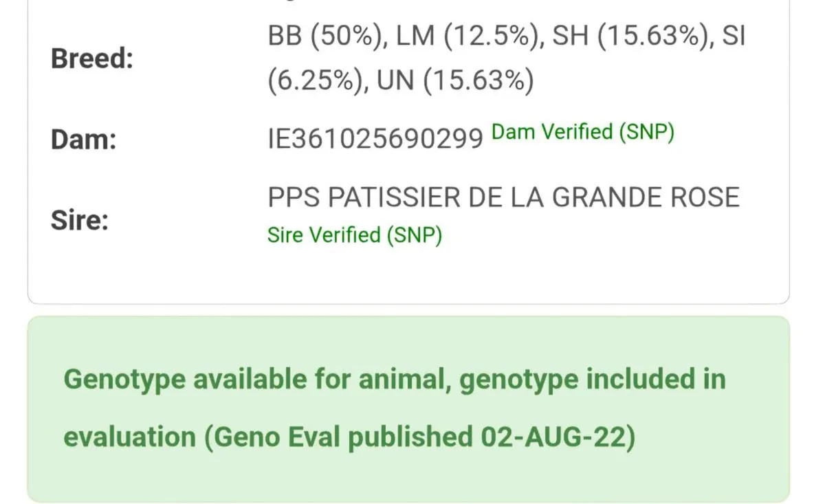The height and width of the screenshot is (504, 825).
Task: Click the word evaluation in the banner
Action: pyautogui.click(x=129, y=437)
